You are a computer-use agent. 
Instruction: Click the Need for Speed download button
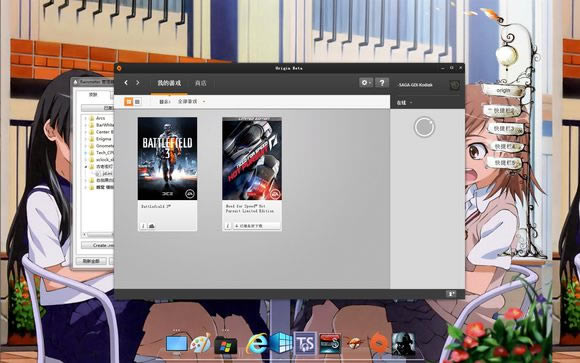click(256, 226)
